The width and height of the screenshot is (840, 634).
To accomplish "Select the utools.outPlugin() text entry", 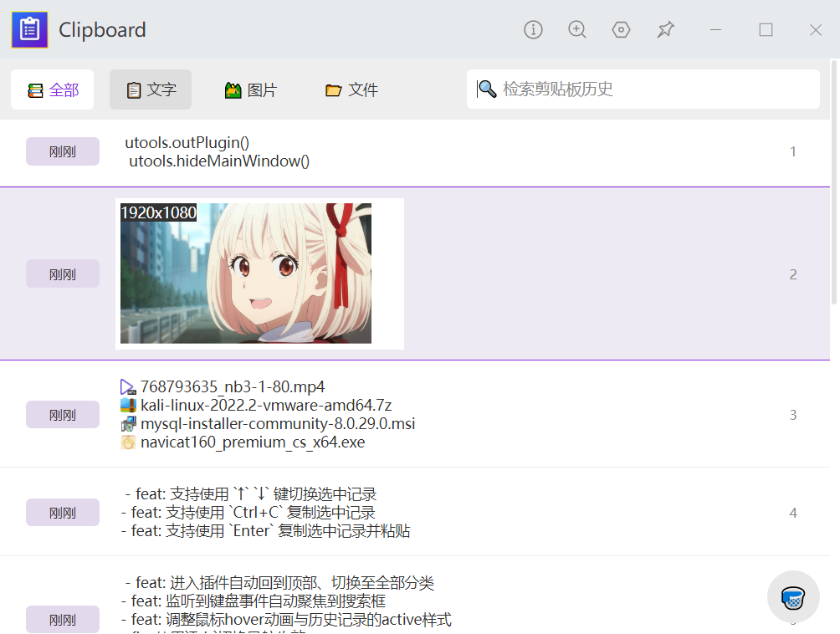I will [x=187, y=142].
